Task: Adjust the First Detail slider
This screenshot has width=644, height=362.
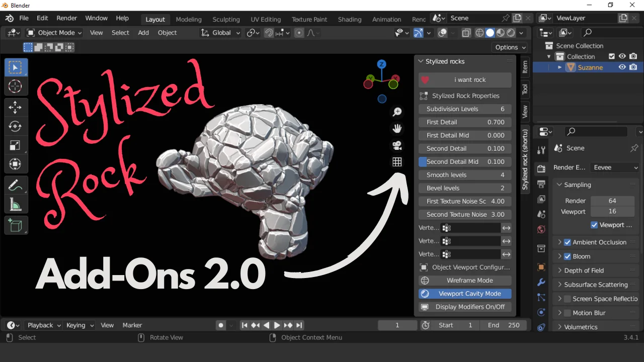Action: point(465,122)
